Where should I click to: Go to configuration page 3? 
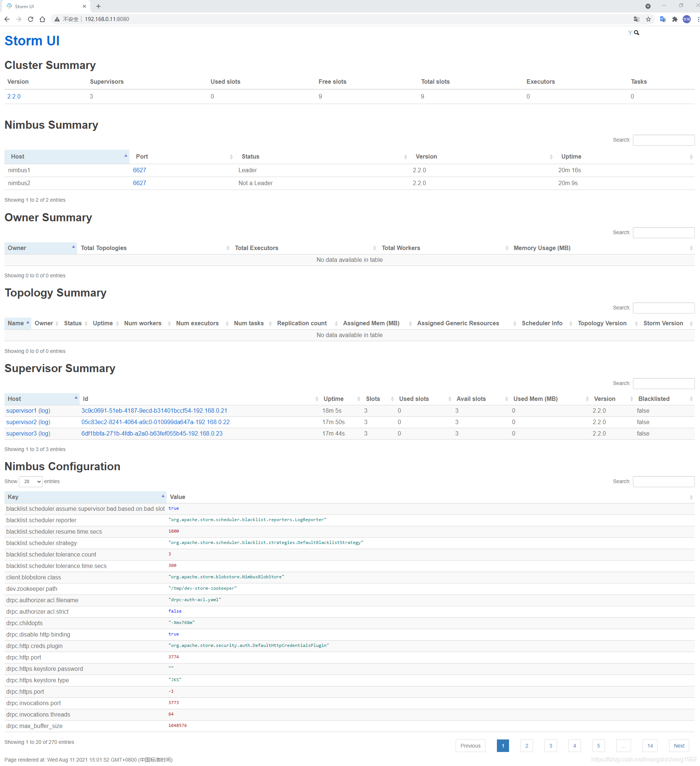point(550,745)
